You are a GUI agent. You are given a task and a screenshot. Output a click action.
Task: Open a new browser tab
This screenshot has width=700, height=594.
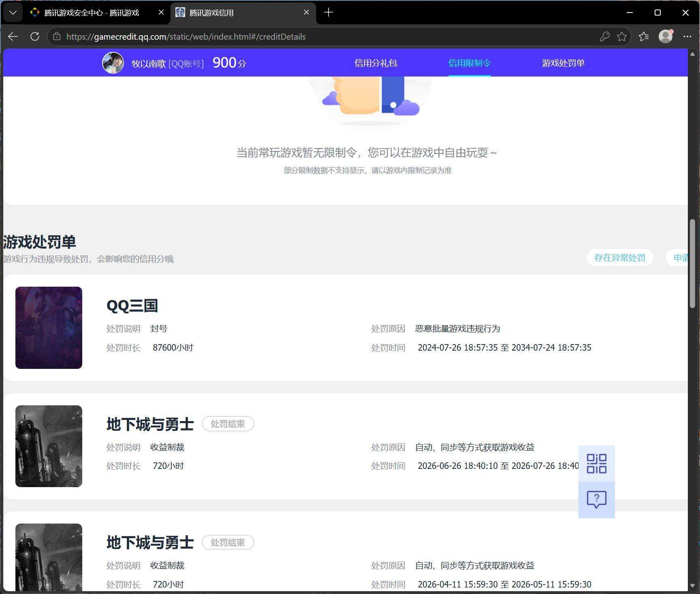329,13
